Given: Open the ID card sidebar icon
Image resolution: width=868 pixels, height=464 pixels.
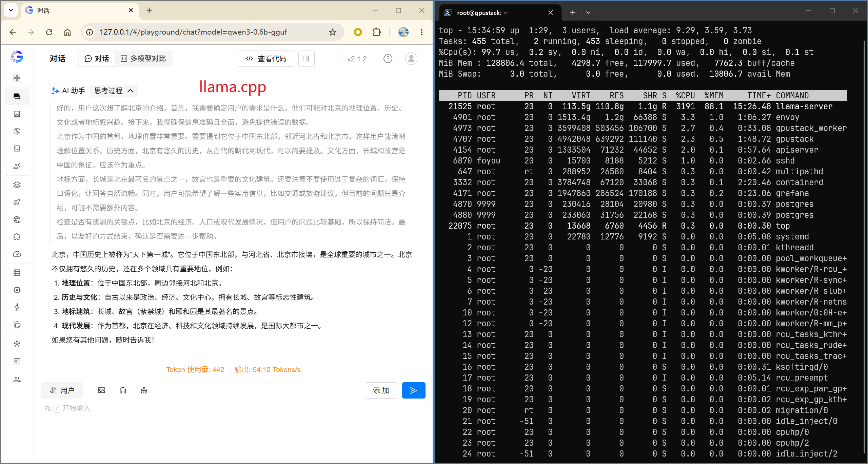Looking at the screenshot, I should pos(17,361).
